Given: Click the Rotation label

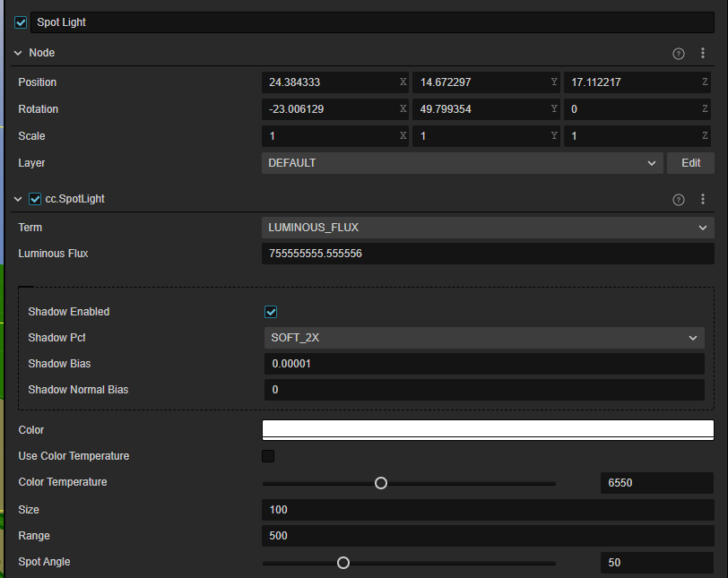Looking at the screenshot, I should click(x=38, y=109).
